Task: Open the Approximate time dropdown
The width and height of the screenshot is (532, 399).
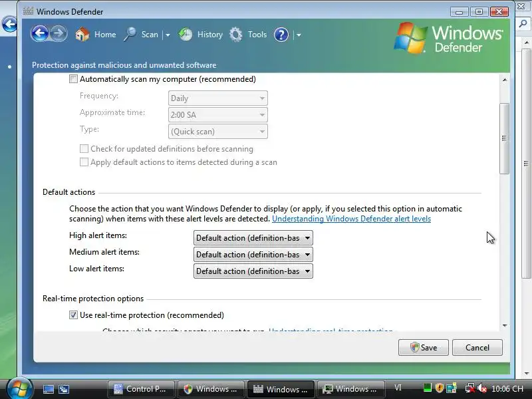Action: [x=218, y=114]
